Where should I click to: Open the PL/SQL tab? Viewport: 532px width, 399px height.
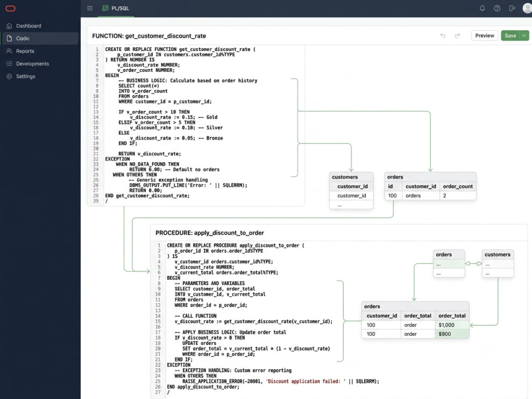(x=115, y=8)
